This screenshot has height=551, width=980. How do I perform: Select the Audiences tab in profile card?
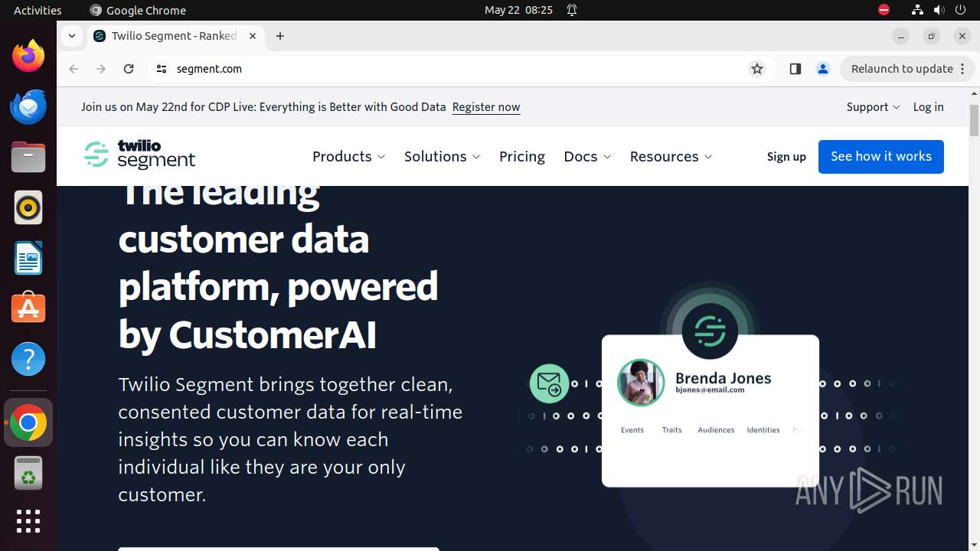pos(716,430)
